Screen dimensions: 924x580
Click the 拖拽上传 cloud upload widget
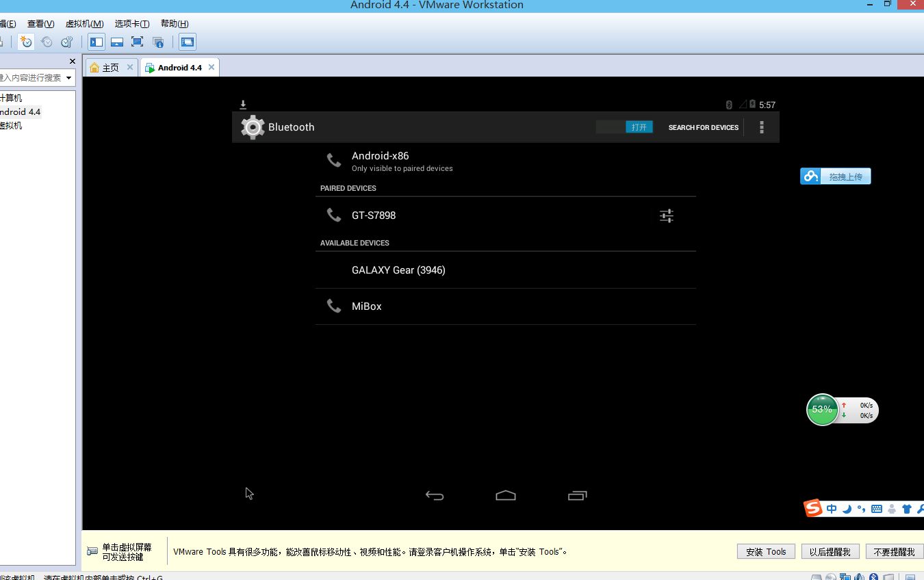(836, 176)
